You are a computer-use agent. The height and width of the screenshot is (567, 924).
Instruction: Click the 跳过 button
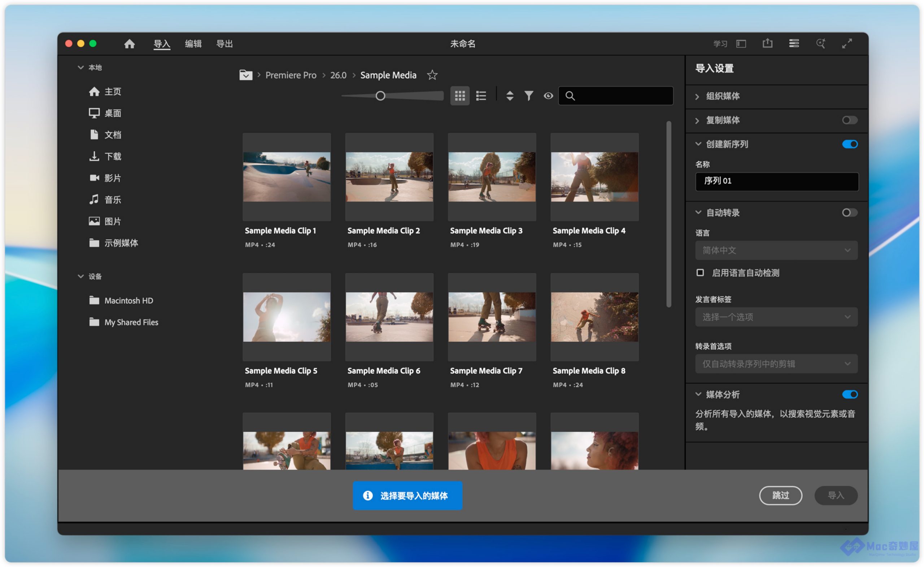click(780, 496)
